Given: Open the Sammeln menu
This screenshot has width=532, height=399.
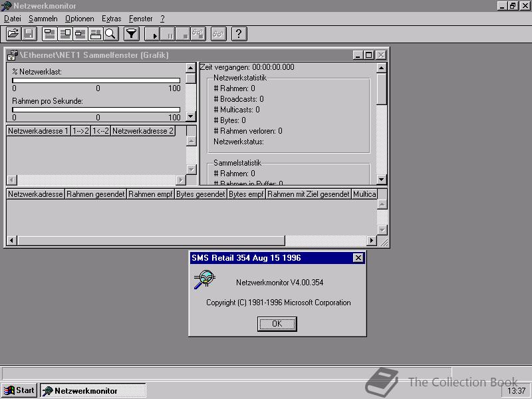Looking at the screenshot, I should coord(43,19).
